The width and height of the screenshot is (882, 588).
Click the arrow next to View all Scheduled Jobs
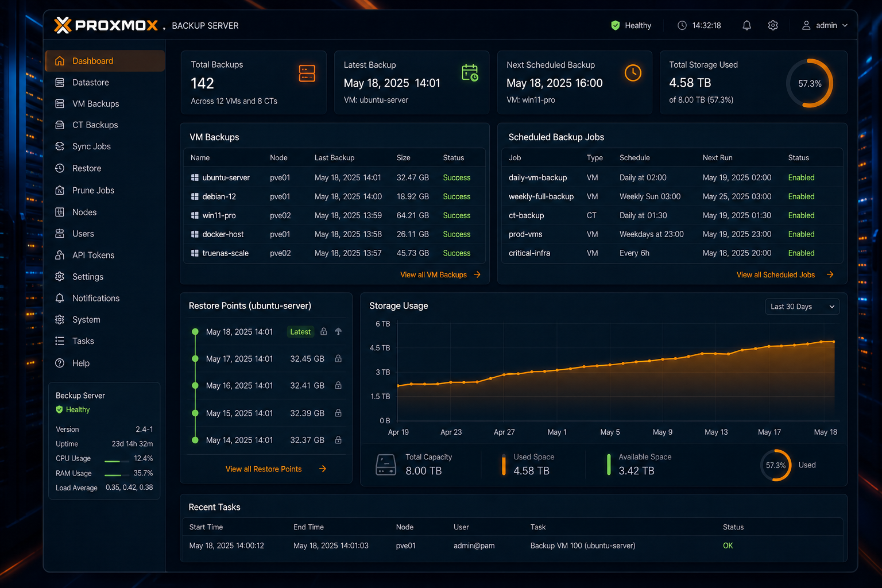[830, 275]
